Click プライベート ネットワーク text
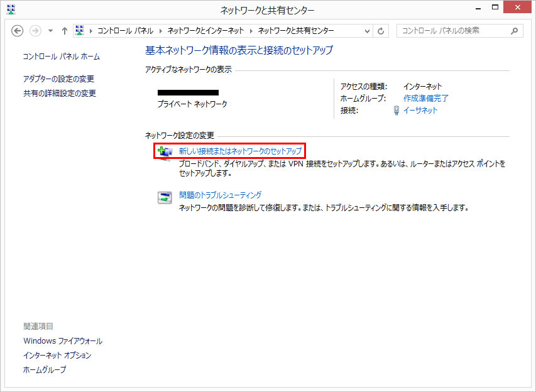 192,104
